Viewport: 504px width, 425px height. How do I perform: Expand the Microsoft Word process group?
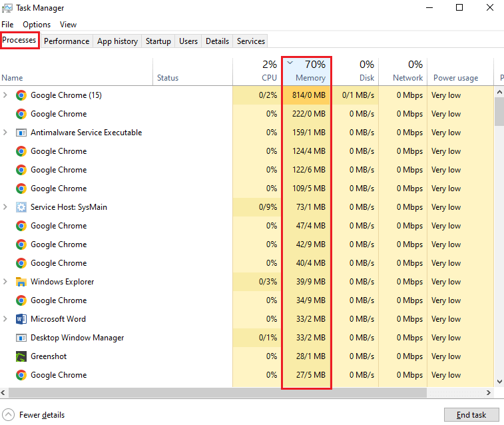pyautogui.click(x=5, y=319)
